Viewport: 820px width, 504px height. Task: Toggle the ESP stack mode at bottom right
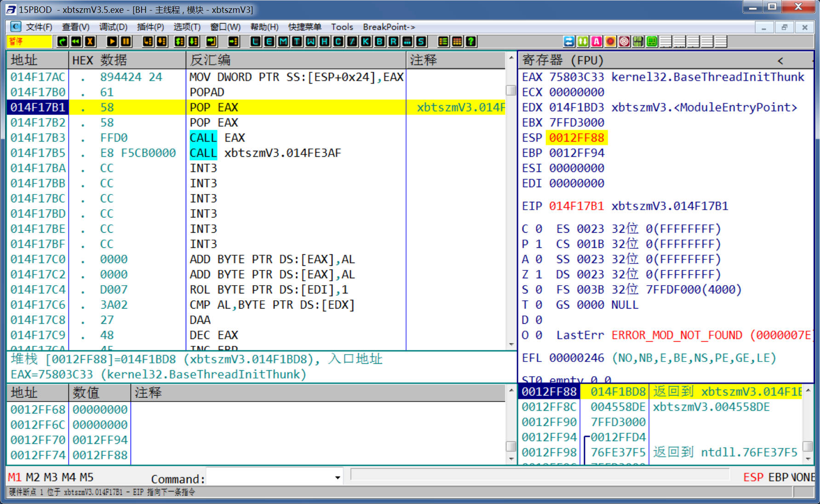tap(753, 477)
